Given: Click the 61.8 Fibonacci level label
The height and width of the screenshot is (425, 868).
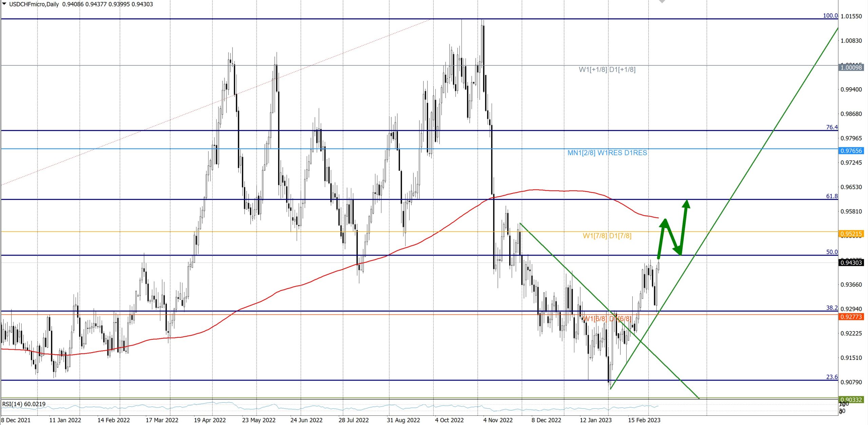Looking at the screenshot, I should point(831,196).
